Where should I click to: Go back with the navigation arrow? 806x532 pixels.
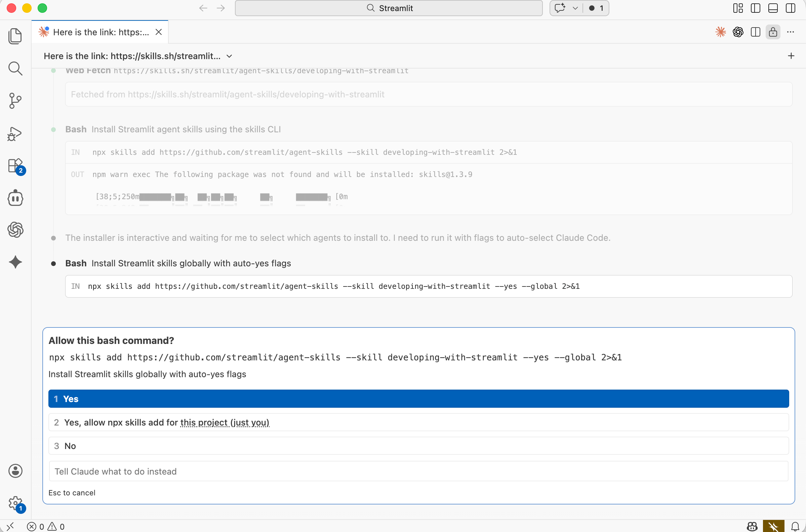tap(203, 8)
